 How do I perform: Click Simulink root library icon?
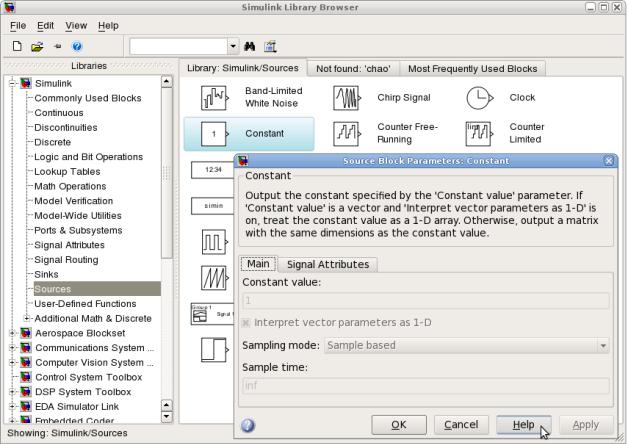coord(26,83)
